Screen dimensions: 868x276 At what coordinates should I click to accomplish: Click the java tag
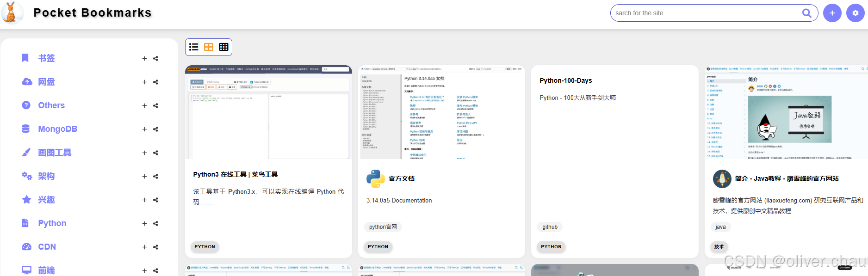tap(720, 227)
